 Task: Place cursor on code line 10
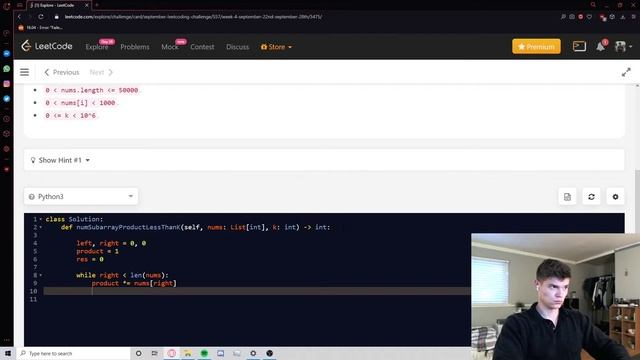click(x=257, y=291)
